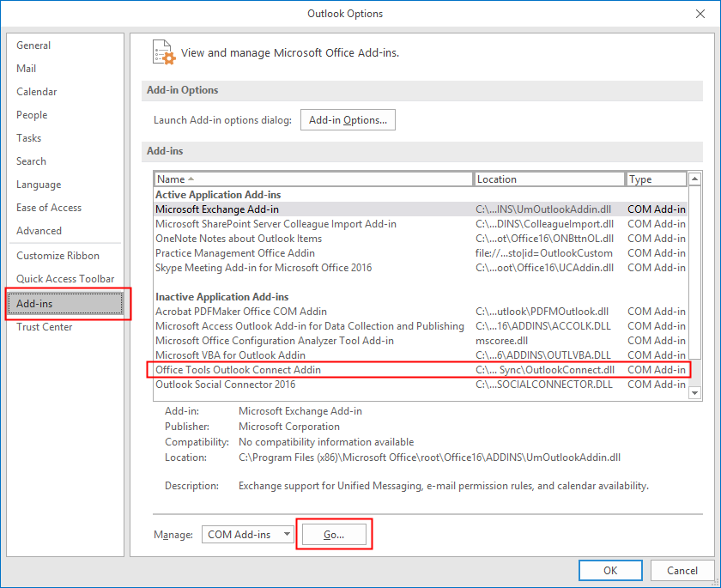Open Search options
This screenshot has height=588, width=721.
(31, 161)
